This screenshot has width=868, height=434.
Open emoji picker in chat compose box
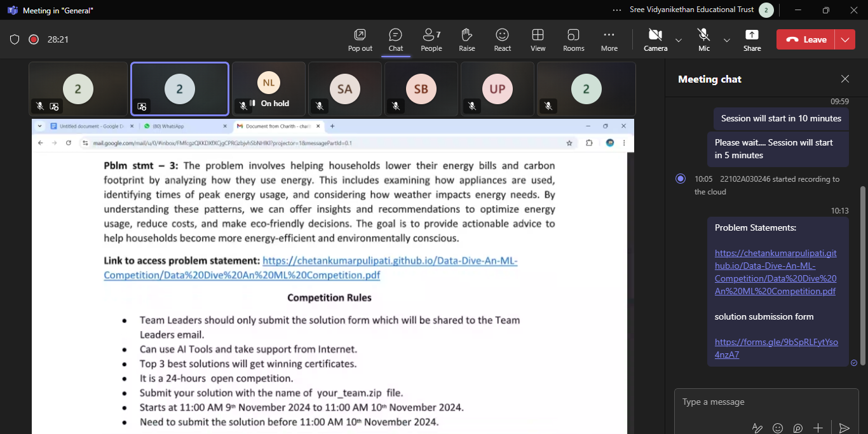(x=778, y=428)
